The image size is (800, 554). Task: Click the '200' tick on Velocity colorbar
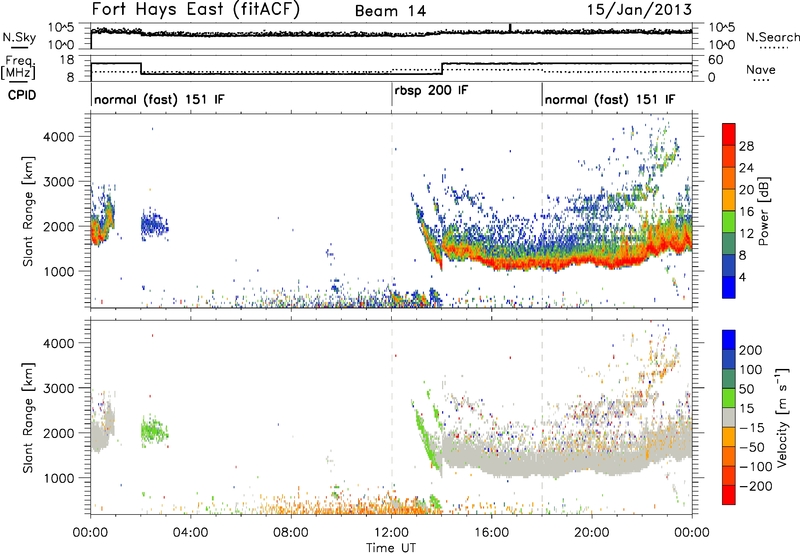[750, 350]
